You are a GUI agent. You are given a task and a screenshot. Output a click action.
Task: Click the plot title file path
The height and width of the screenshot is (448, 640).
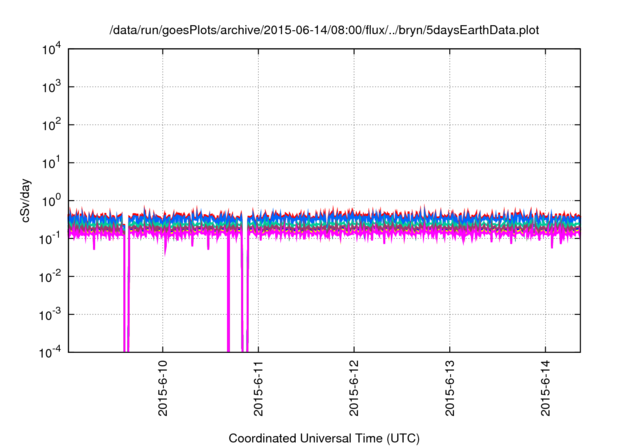324,30
